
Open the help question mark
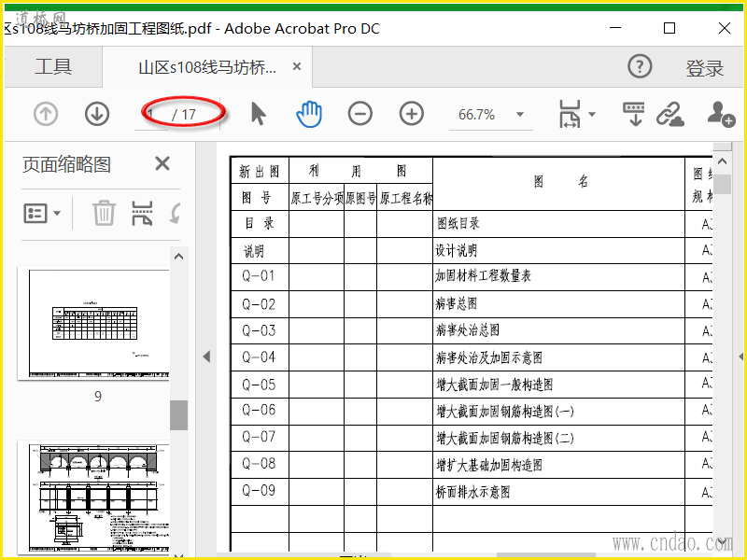click(640, 66)
